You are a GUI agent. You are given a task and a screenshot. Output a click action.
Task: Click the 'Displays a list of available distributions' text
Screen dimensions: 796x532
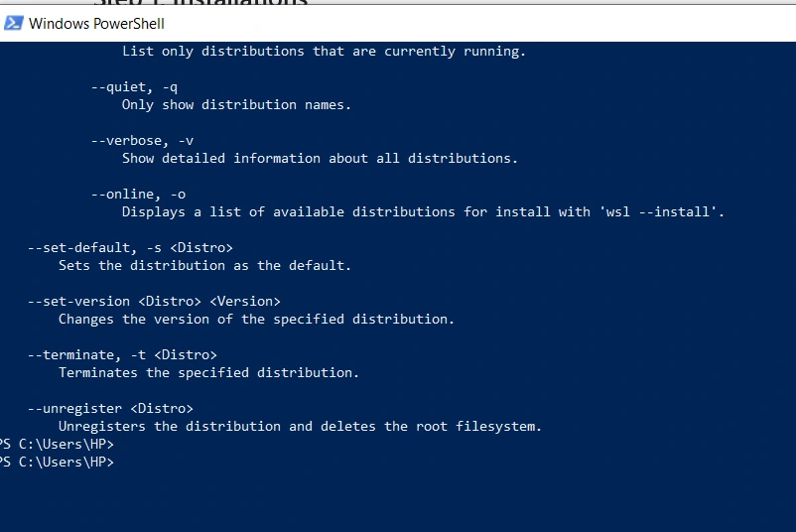click(x=289, y=211)
